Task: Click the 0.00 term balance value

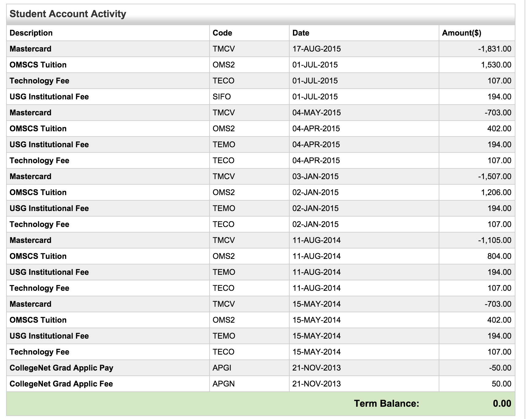Action: (x=502, y=403)
